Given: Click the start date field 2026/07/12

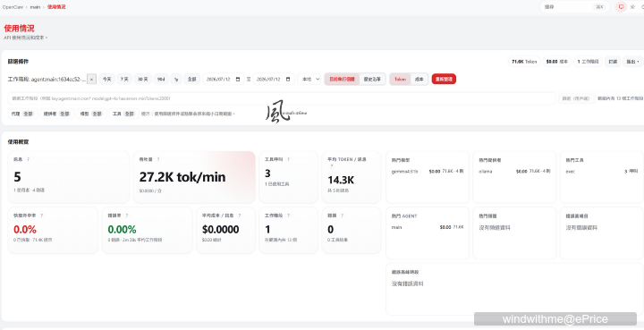Looking at the screenshot, I should pyautogui.click(x=224, y=80).
